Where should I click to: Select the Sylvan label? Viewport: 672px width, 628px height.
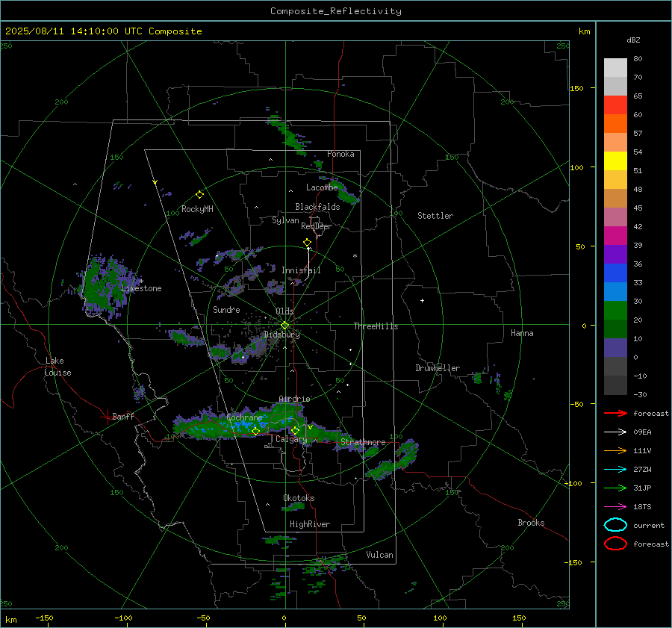285,220
